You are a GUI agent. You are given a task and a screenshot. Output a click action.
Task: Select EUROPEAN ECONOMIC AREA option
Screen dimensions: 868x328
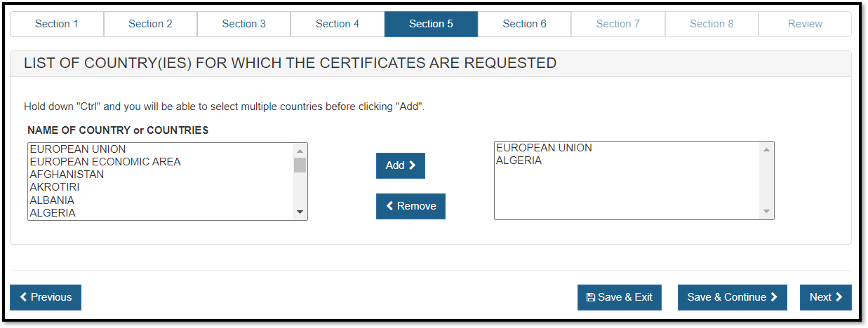pos(105,162)
